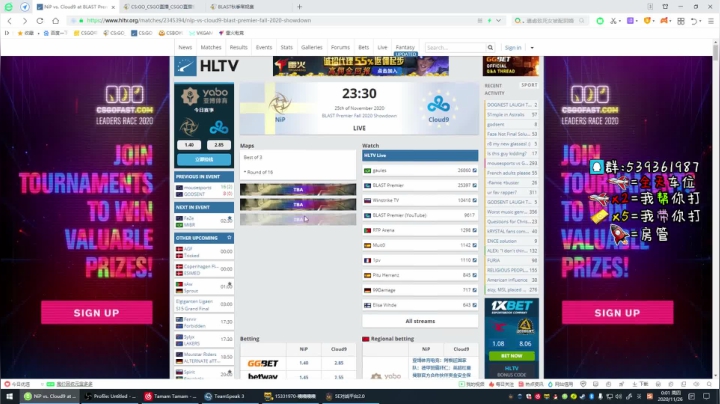Reload the page with the refresh icon
Screen dimensions: 720x404
click(x=40, y=21)
